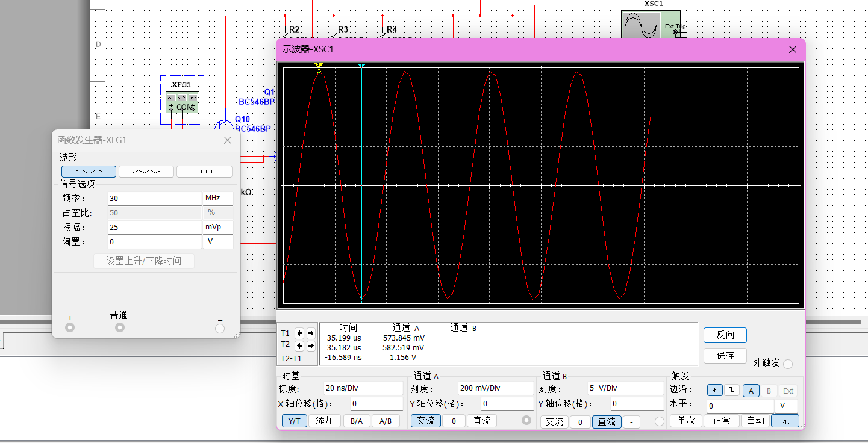This screenshot has width=868, height=443.
Task: Select trigger source A
Action: tap(751, 391)
